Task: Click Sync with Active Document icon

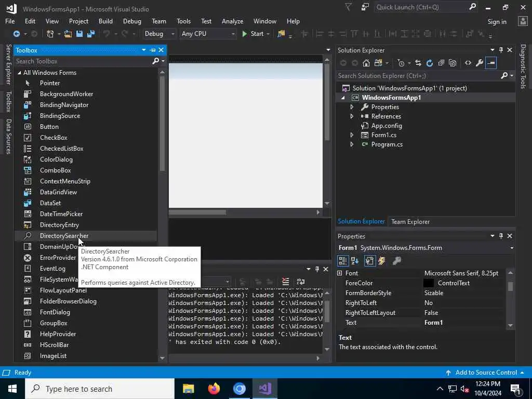Action: [x=418, y=63]
